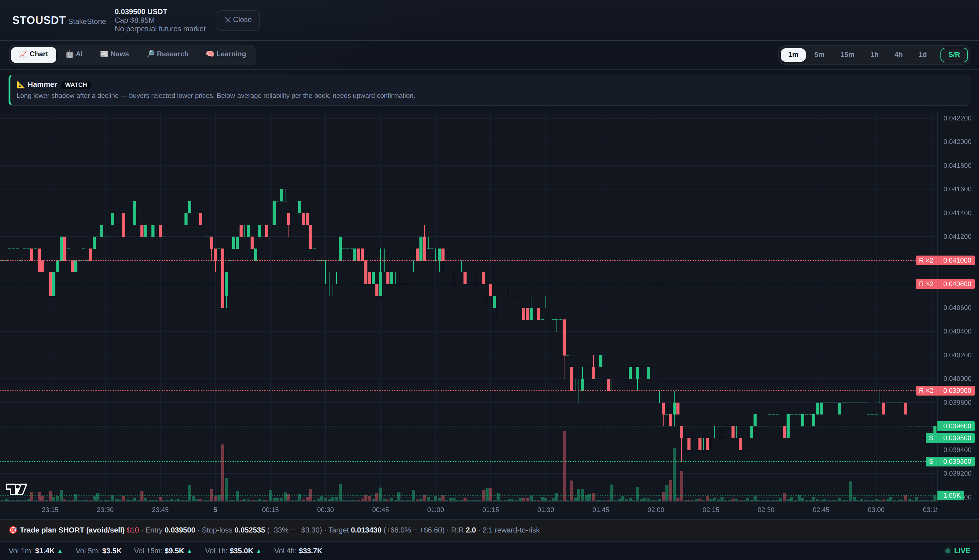Click the 00:15 time axis label
Viewport: 979px width, 560px height.
[270, 510]
